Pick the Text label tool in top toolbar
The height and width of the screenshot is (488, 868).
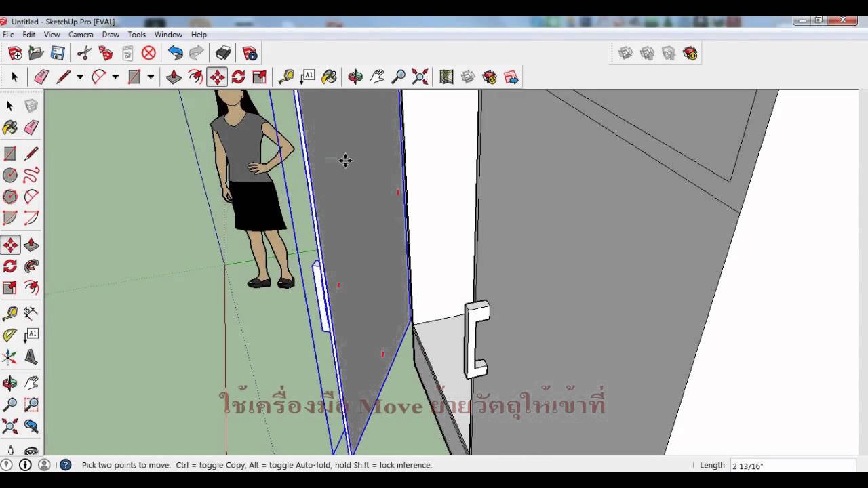click(308, 77)
